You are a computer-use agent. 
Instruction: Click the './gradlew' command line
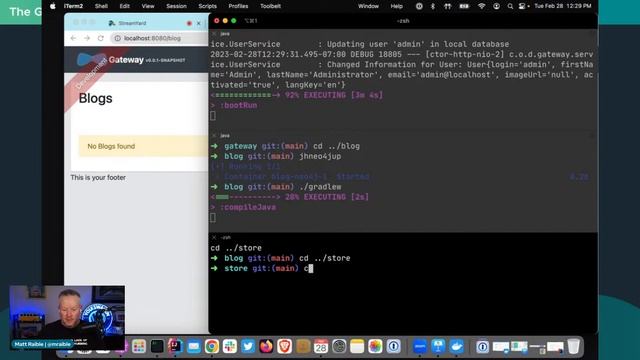[276, 187]
